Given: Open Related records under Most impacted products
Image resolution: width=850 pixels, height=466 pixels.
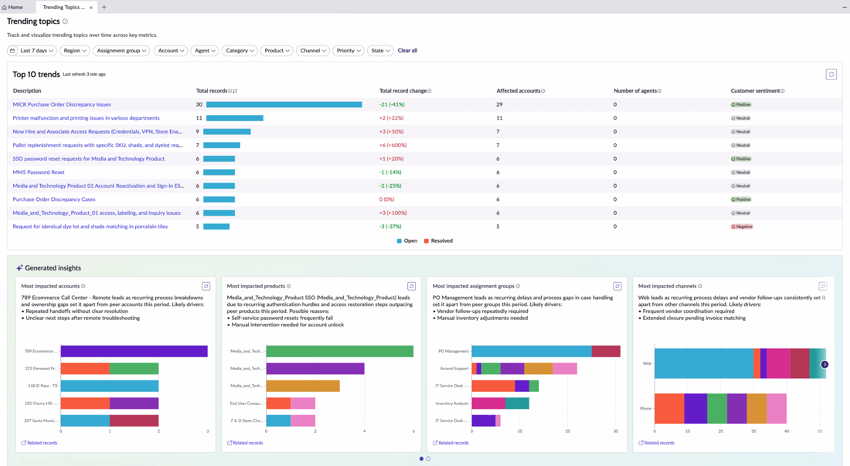Looking at the screenshot, I should [245, 443].
